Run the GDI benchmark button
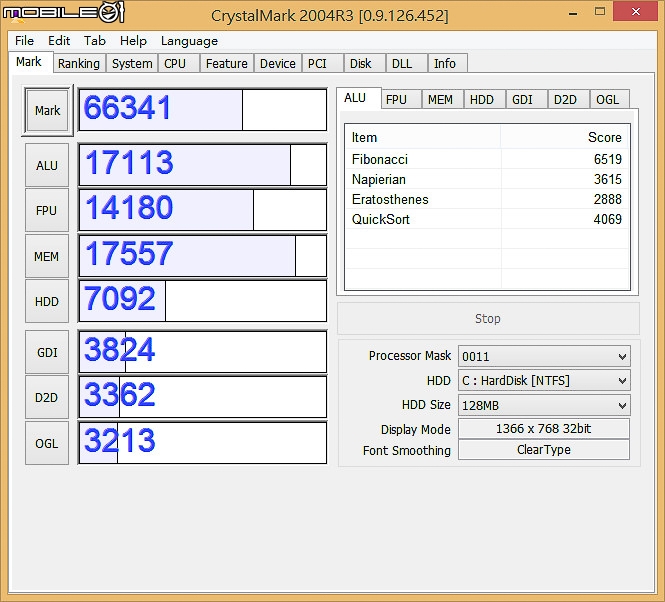The width and height of the screenshot is (665, 602). 47,352
